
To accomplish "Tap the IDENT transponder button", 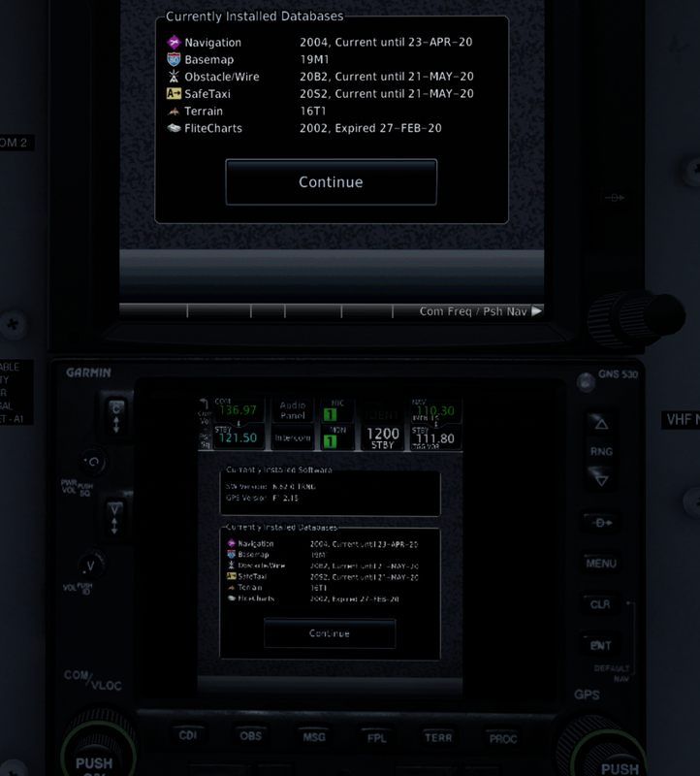I will point(382,410).
